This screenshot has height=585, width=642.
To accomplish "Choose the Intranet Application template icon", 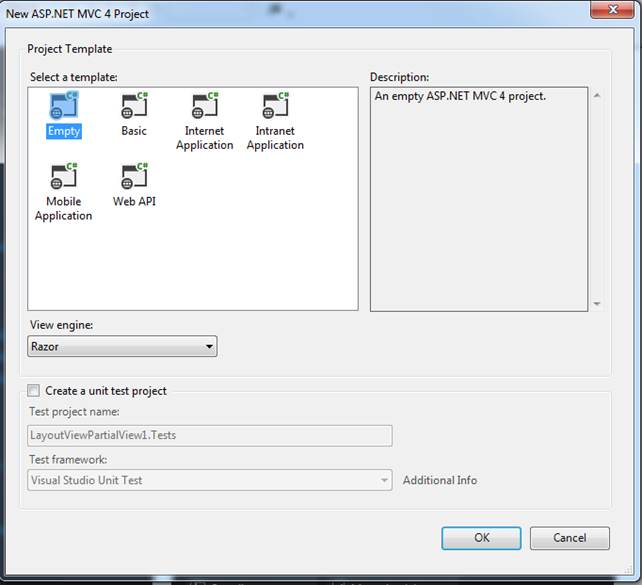I will 275,106.
